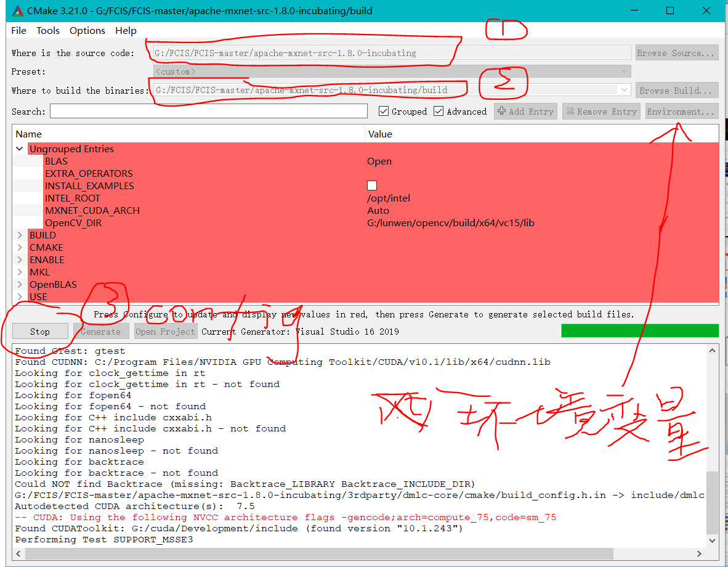
Task: Click the Remove Entry button
Action: (601, 112)
